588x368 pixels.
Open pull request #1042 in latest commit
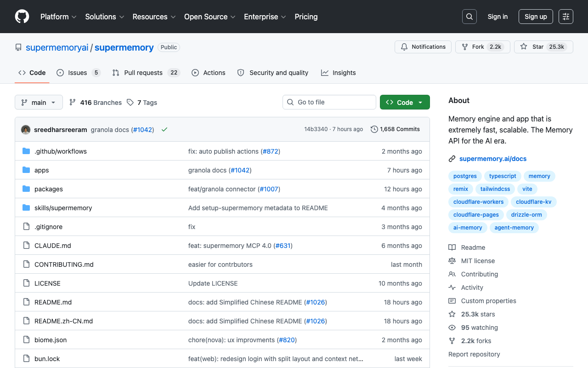(142, 130)
